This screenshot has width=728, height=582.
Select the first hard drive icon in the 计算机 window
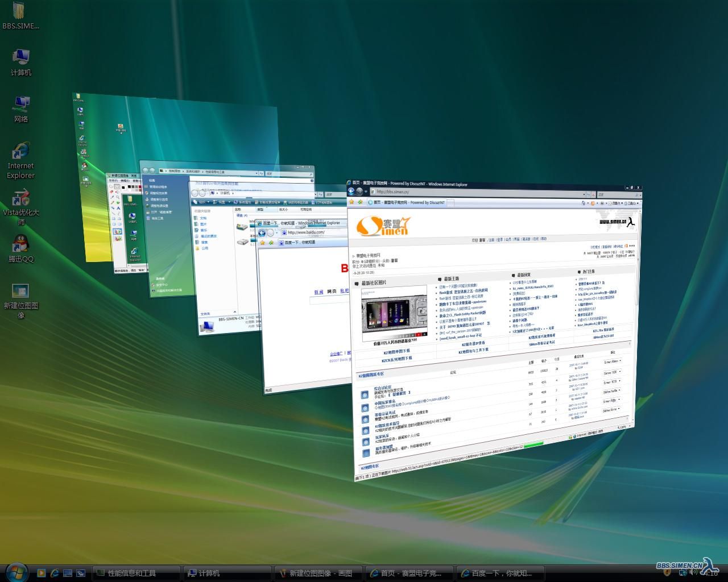point(242,227)
